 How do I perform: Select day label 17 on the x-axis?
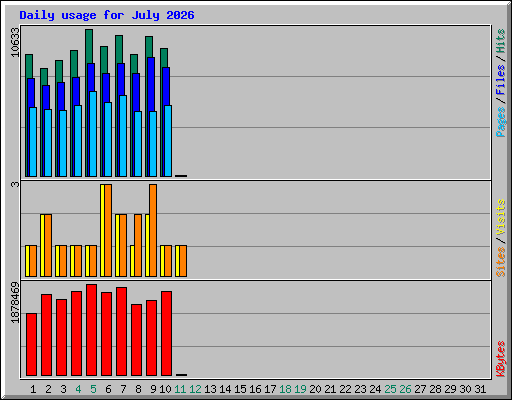pos(270,389)
